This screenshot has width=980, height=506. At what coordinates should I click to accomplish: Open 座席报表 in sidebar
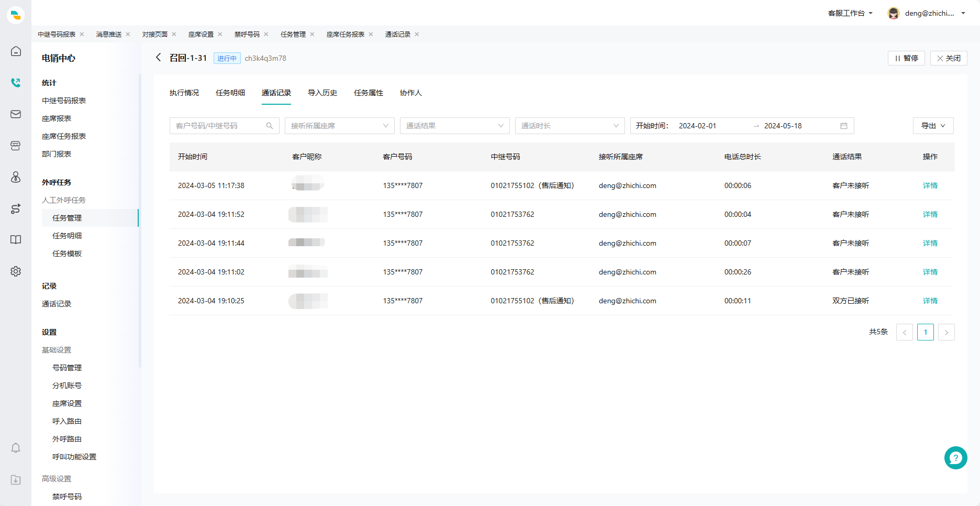coord(57,118)
